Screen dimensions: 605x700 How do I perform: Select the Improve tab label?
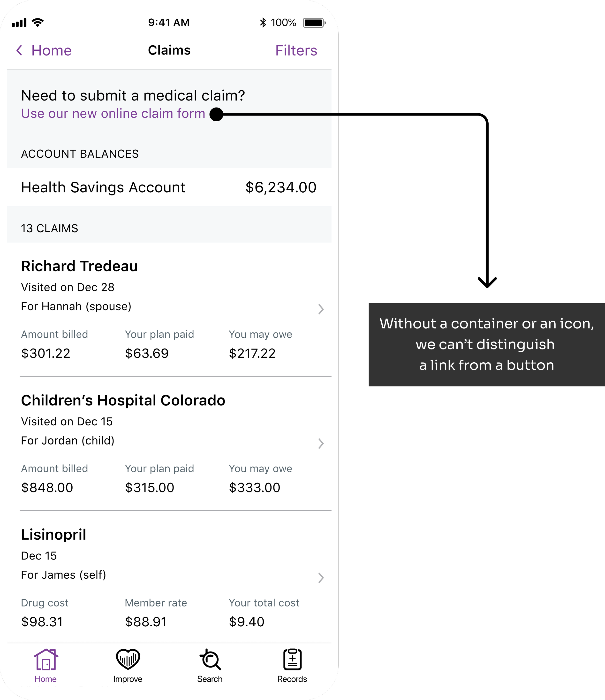coord(128,679)
